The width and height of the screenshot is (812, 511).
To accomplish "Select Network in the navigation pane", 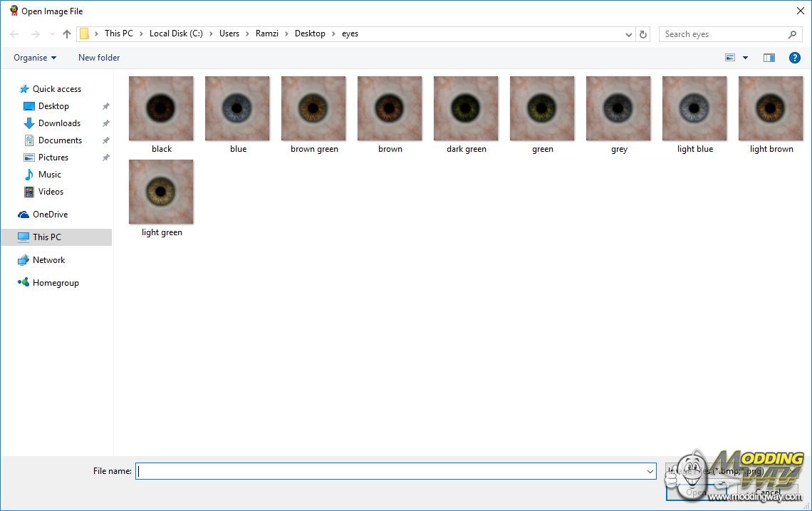I will (x=48, y=260).
